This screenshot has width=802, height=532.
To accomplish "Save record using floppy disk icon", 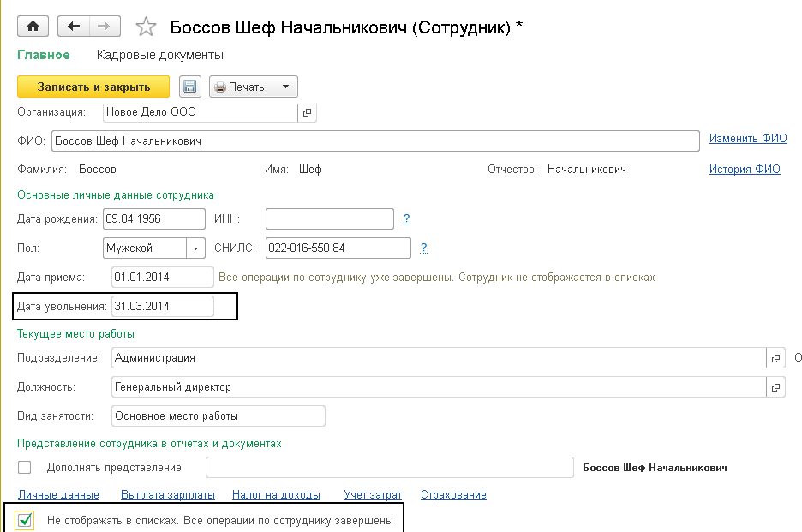I will (x=189, y=87).
